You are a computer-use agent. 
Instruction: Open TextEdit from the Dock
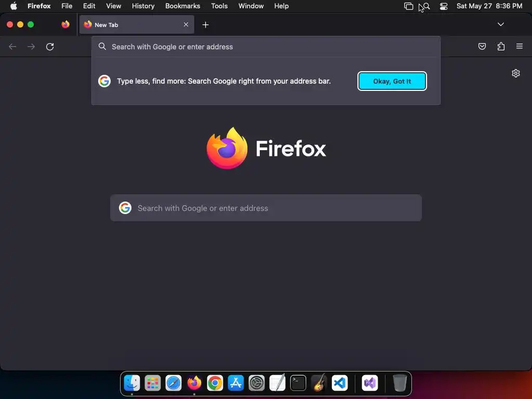point(277,383)
